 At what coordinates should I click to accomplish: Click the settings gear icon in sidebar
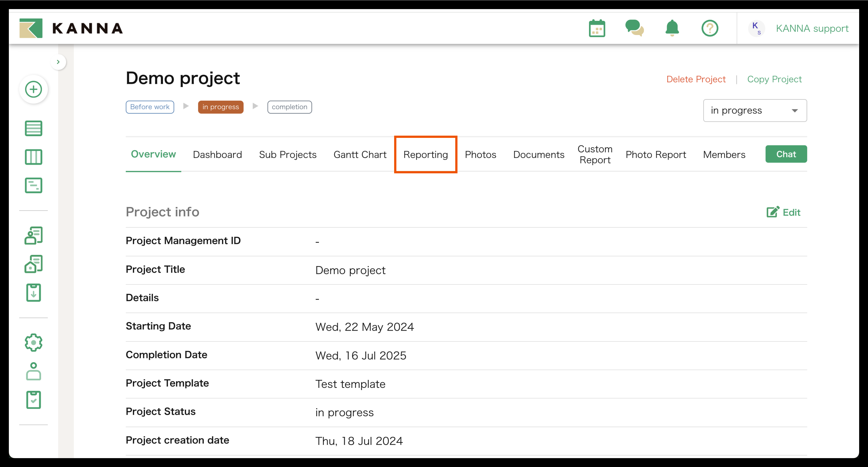pos(33,343)
